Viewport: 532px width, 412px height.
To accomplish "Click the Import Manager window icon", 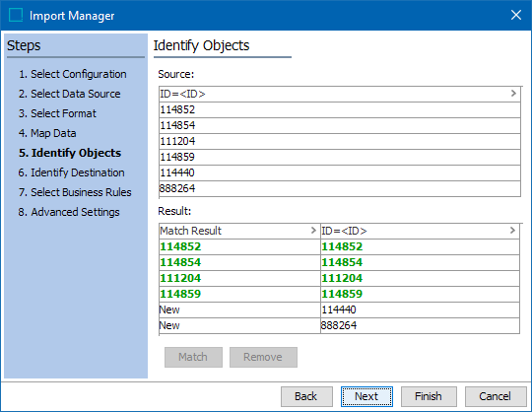I will 16,15.
